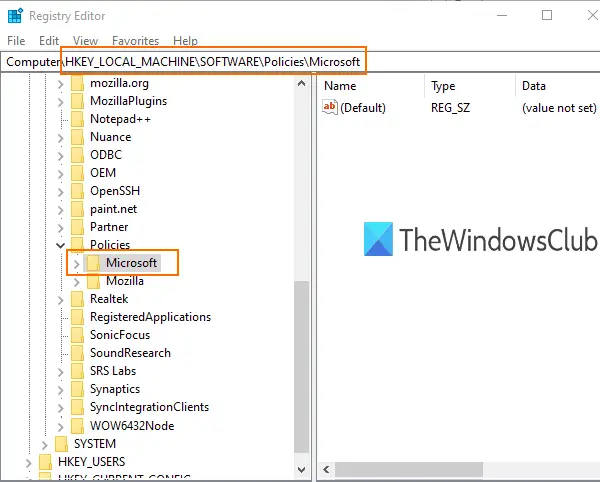
Task: Select the SyncIntegrationClients folder icon
Action: click(77, 407)
